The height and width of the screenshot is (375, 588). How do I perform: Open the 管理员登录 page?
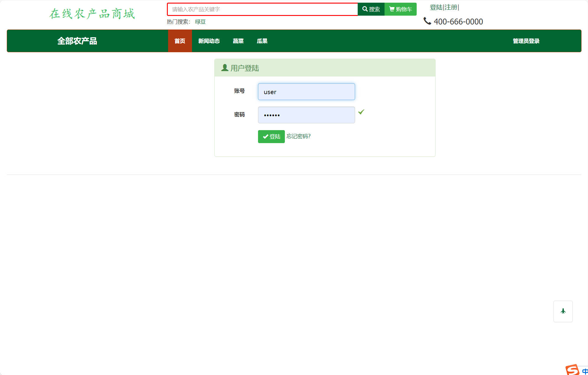click(526, 41)
